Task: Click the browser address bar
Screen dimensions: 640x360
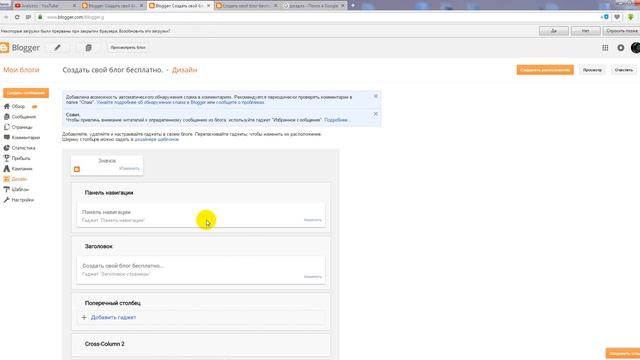Action: [x=318, y=17]
